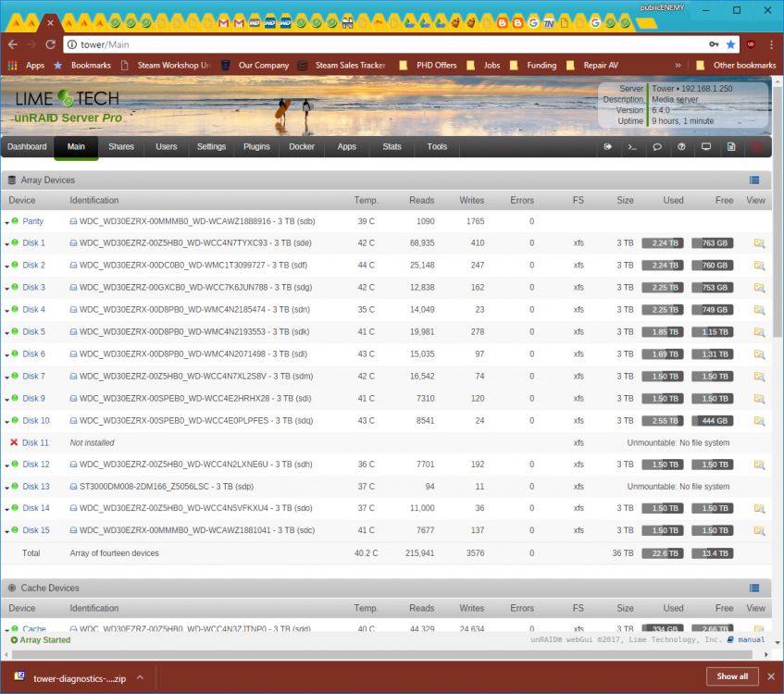Click the uBlock extension icon
Viewport: 784px width, 694px height.
[751, 44]
